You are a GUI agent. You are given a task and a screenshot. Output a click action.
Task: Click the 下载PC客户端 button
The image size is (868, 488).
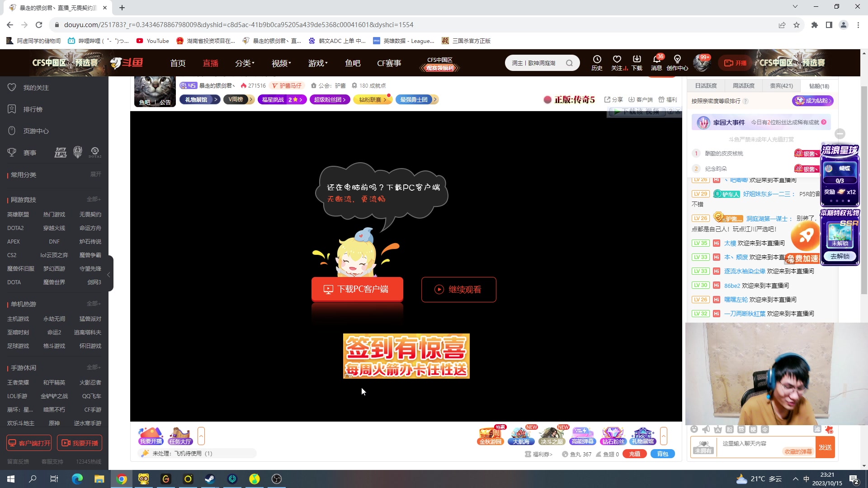coord(357,289)
